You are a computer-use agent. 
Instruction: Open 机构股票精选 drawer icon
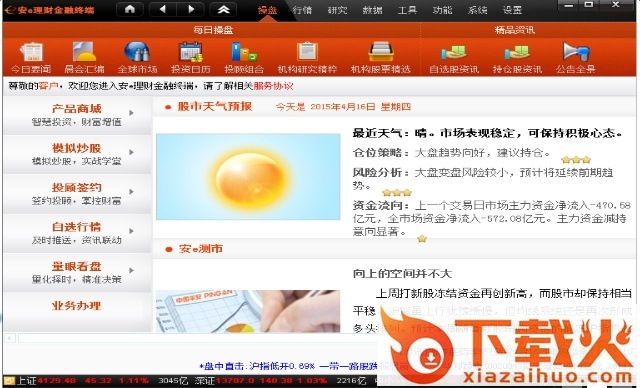(381, 52)
